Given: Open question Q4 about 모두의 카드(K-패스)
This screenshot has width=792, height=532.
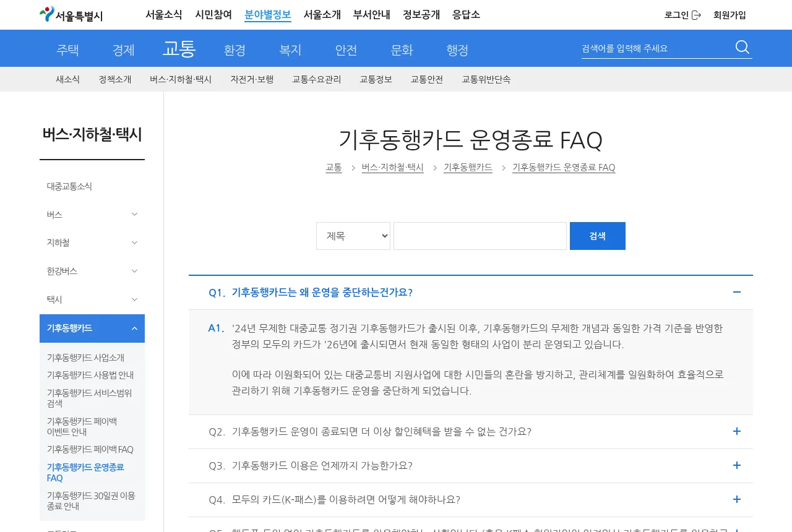Looking at the screenshot, I should tap(471, 500).
